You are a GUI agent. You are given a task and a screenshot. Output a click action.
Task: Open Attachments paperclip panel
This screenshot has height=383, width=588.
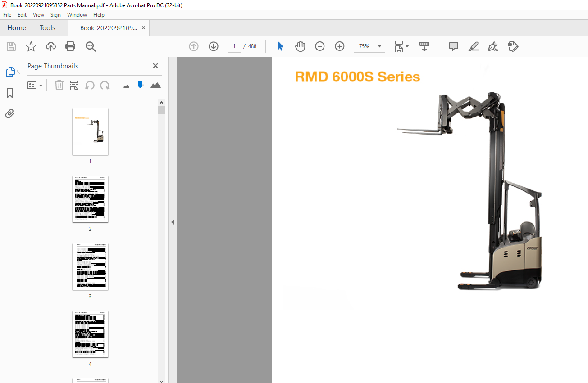coord(10,113)
